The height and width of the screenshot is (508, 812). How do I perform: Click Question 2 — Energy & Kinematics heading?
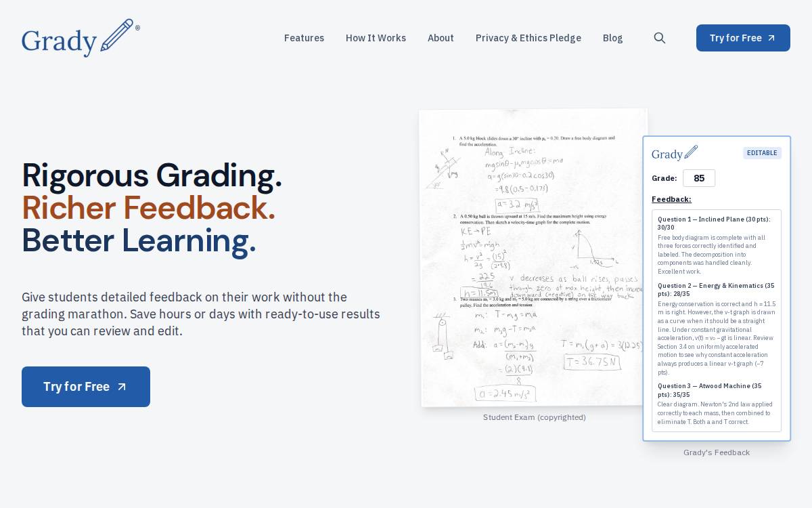716,289
